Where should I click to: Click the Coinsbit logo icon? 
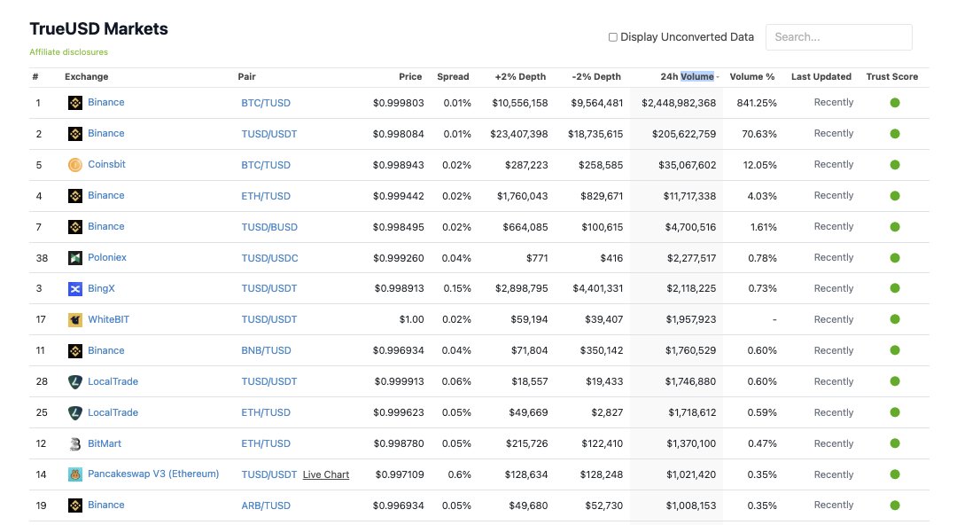pos(75,165)
